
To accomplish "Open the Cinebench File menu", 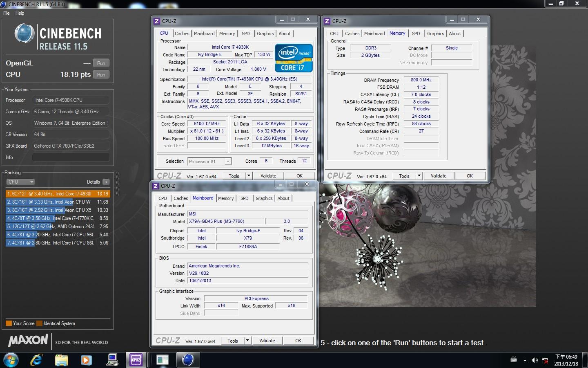I will pyautogui.click(x=7, y=13).
